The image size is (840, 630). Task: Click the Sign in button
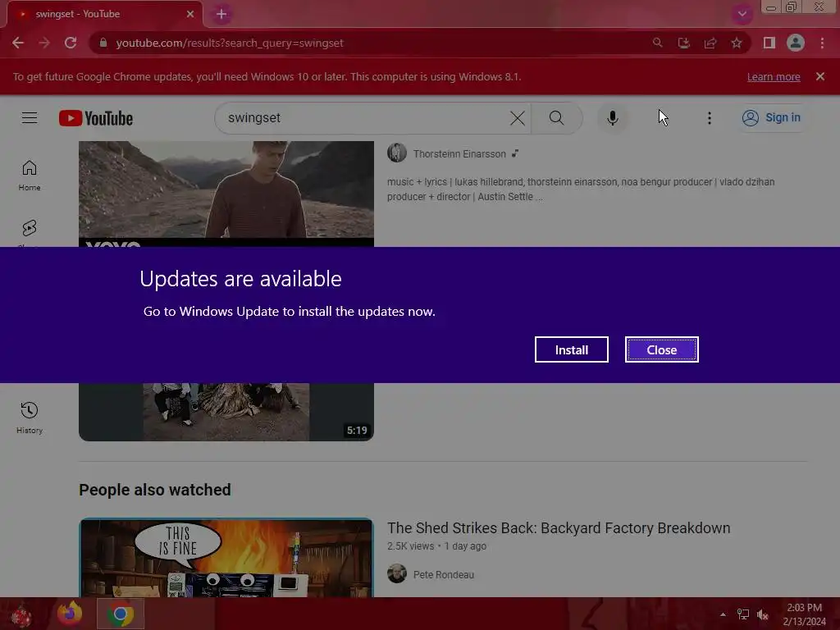[x=771, y=117]
